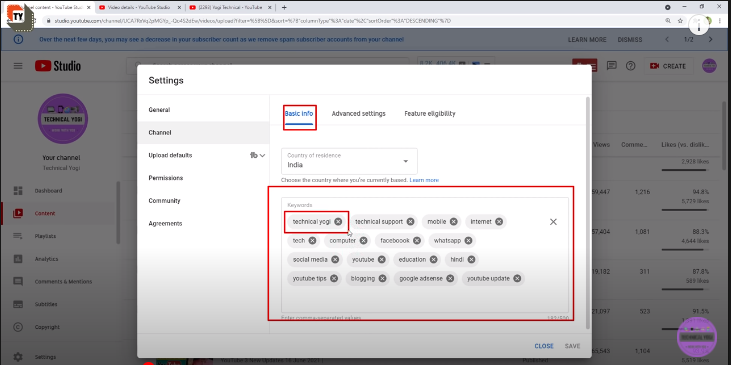Remove the 'tech' keyword chip

(312, 241)
